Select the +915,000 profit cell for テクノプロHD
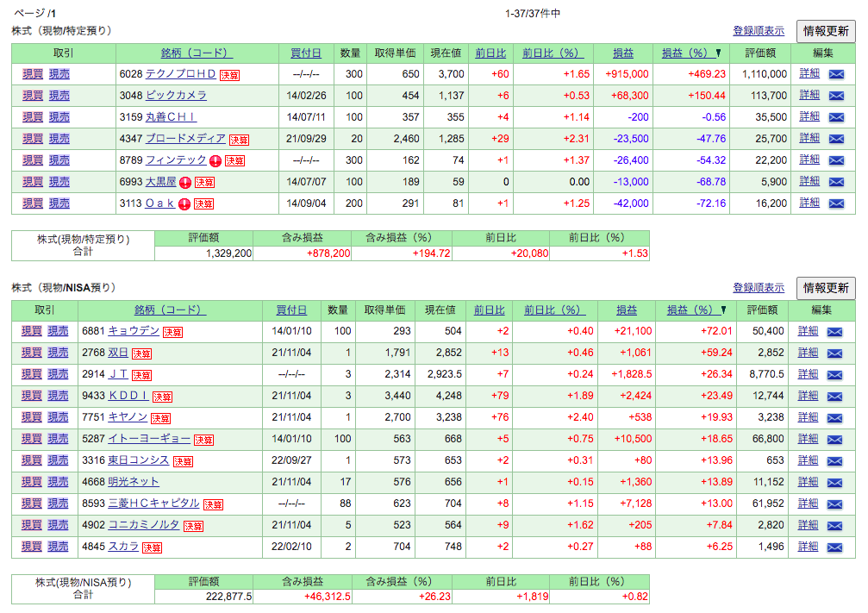 627,73
